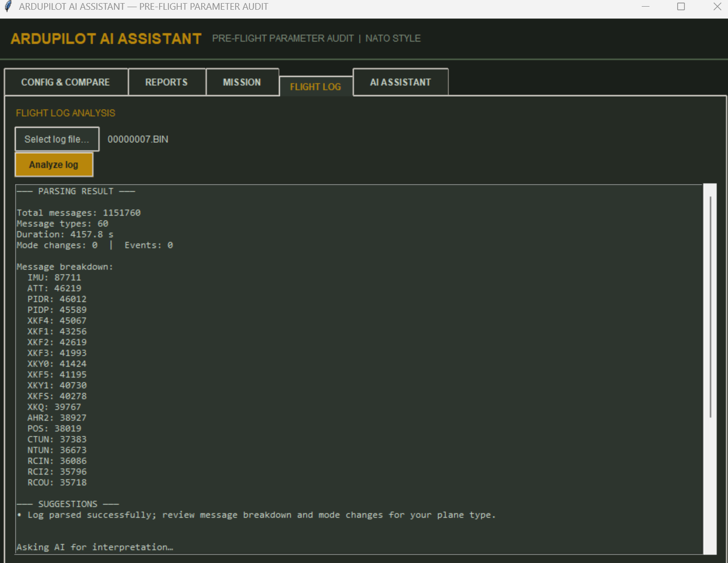Maximize the ArduPilot AI Assistant window

coord(681,7)
